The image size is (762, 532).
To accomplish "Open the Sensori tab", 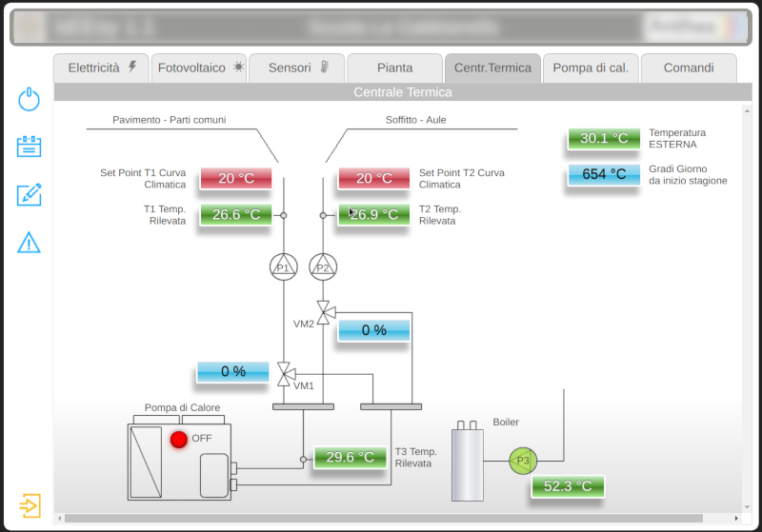I will pyautogui.click(x=297, y=68).
